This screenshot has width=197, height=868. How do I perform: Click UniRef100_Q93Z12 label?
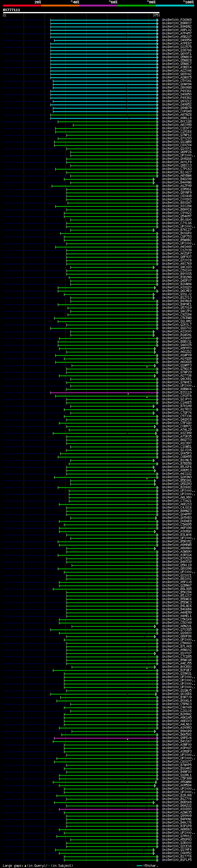[x=177, y=101]
